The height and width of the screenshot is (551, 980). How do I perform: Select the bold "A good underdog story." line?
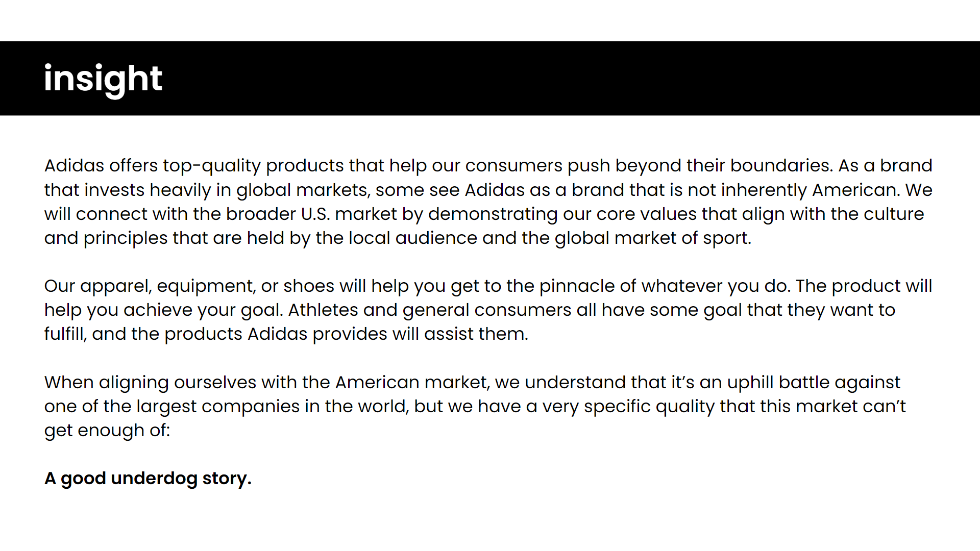[x=148, y=479]
